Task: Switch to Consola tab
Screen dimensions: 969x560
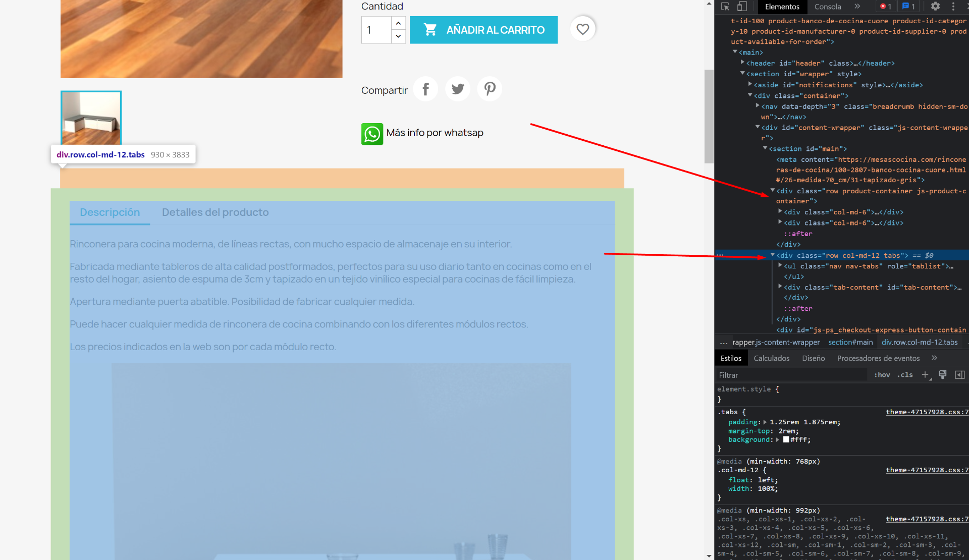Action: [827, 7]
